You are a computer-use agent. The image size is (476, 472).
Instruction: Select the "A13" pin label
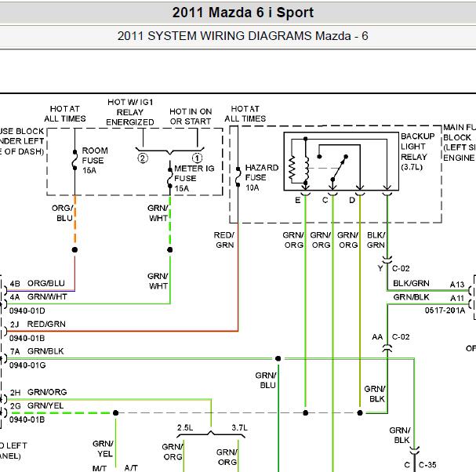point(457,285)
